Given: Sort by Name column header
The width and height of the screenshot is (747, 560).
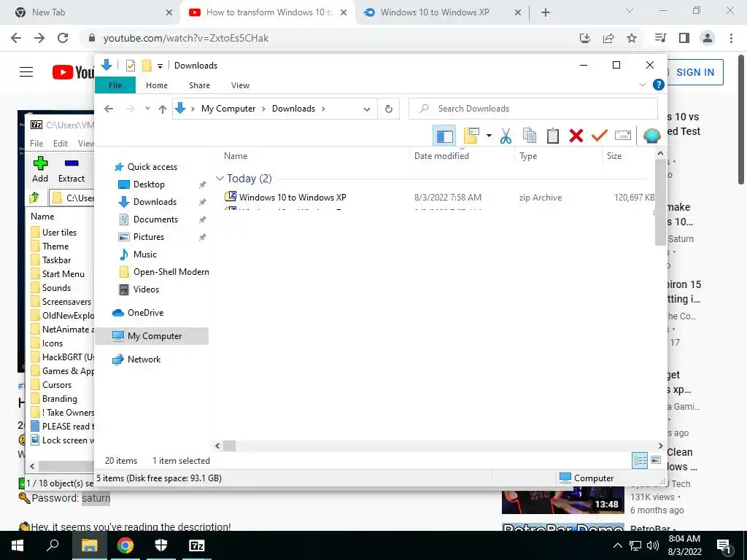Looking at the screenshot, I should coord(236,156).
